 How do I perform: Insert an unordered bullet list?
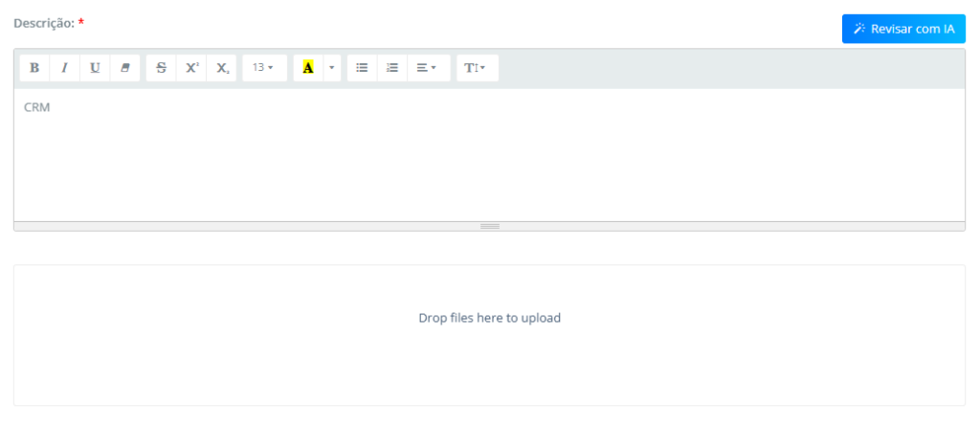[362, 68]
